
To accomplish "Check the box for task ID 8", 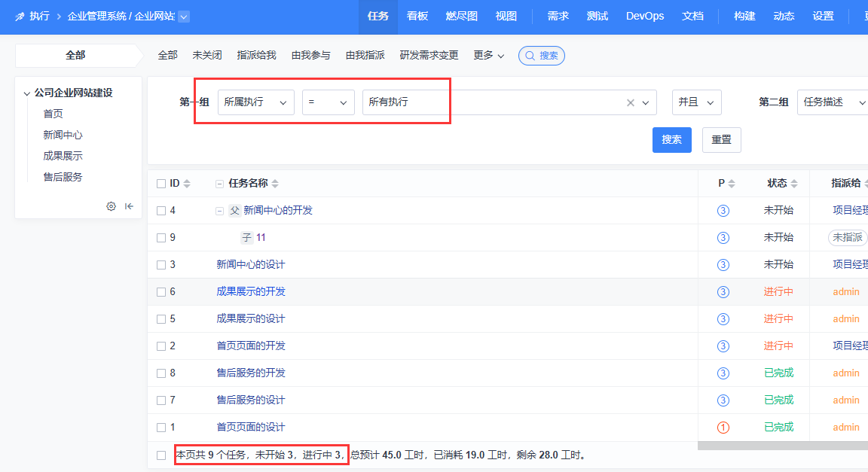I will click(x=161, y=373).
